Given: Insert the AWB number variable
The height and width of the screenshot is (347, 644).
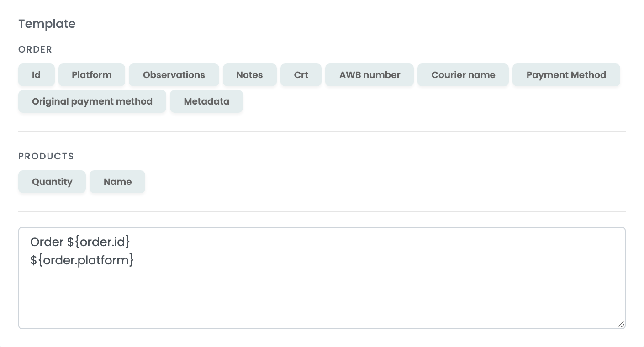Looking at the screenshot, I should point(370,75).
